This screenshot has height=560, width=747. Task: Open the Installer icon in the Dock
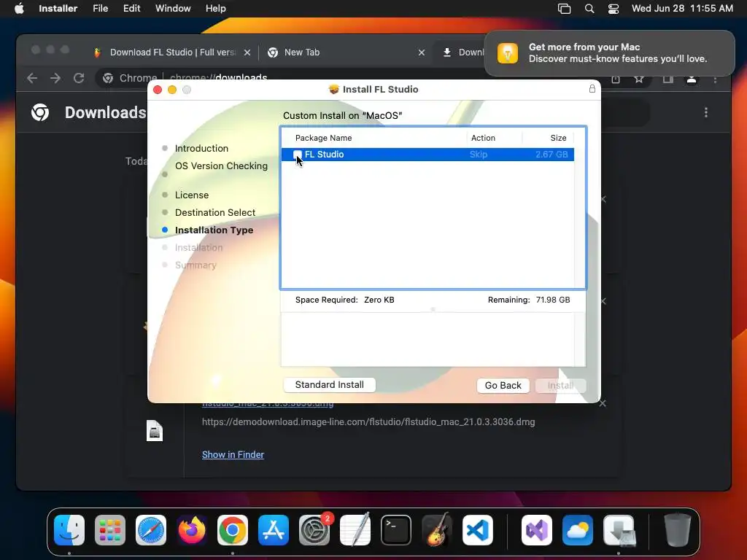(x=619, y=530)
